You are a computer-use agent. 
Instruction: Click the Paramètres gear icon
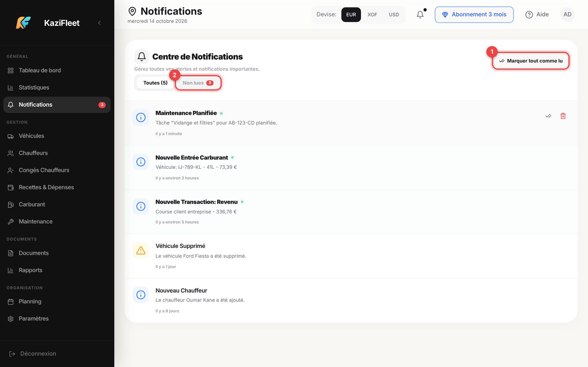pyautogui.click(x=11, y=319)
